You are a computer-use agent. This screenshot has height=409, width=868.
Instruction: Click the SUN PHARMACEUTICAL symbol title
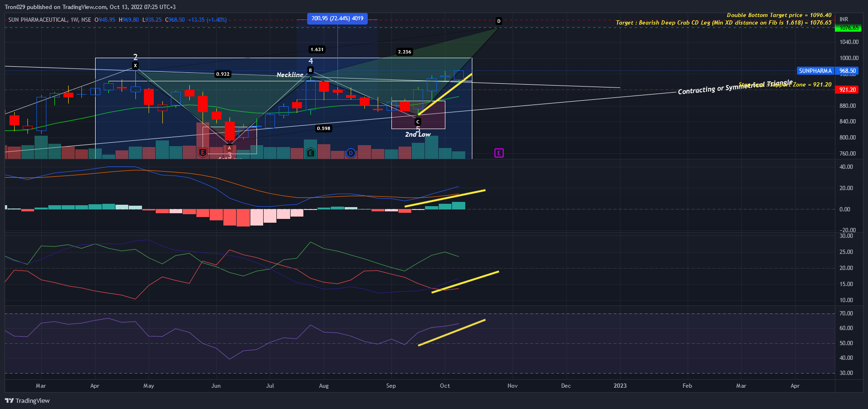(x=37, y=20)
